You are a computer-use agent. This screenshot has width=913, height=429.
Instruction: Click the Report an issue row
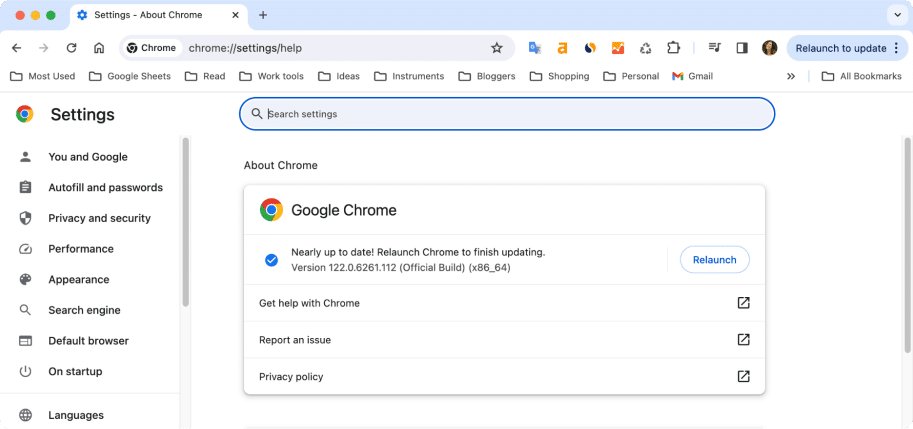click(x=504, y=339)
